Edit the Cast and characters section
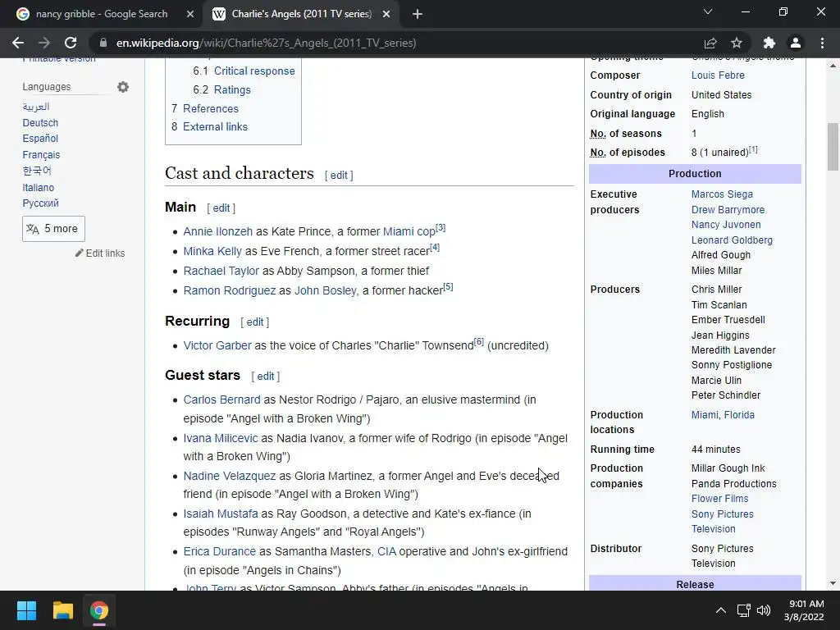This screenshot has width=840, height=630. [339, 176]
